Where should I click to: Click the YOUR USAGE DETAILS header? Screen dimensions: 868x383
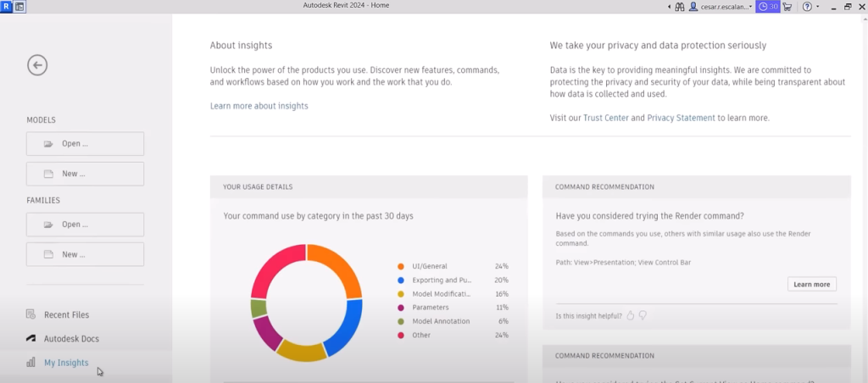point(258,187)
